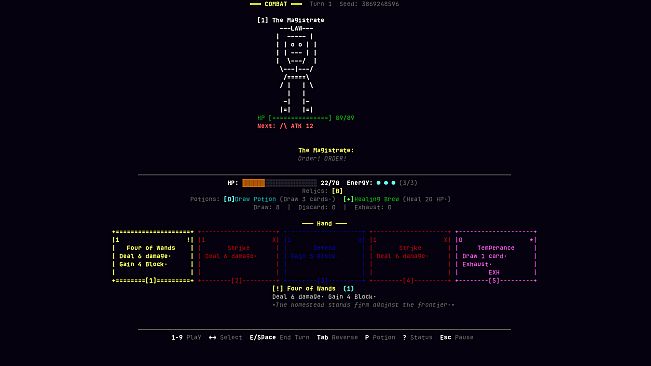Screen dimensions: 651x366
Task: Click the Esc Pause hint
Action: (x=457, y=337)
